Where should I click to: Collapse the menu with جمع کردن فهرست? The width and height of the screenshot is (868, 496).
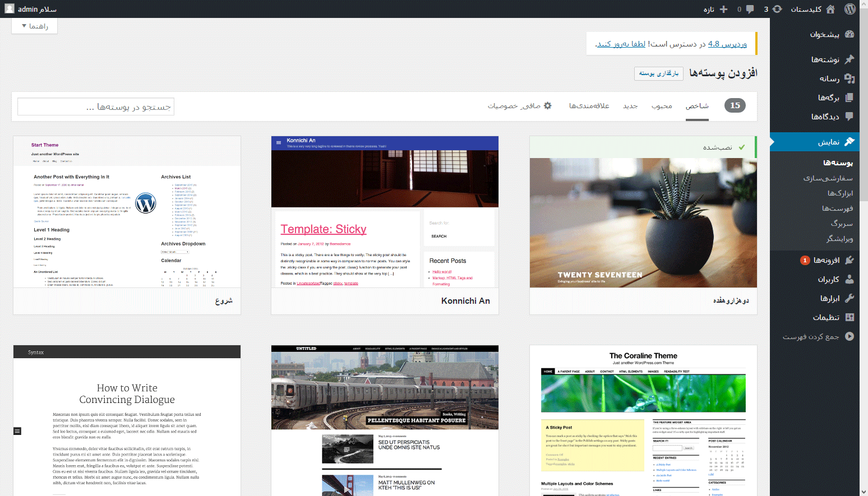click(x=818, y=337)
